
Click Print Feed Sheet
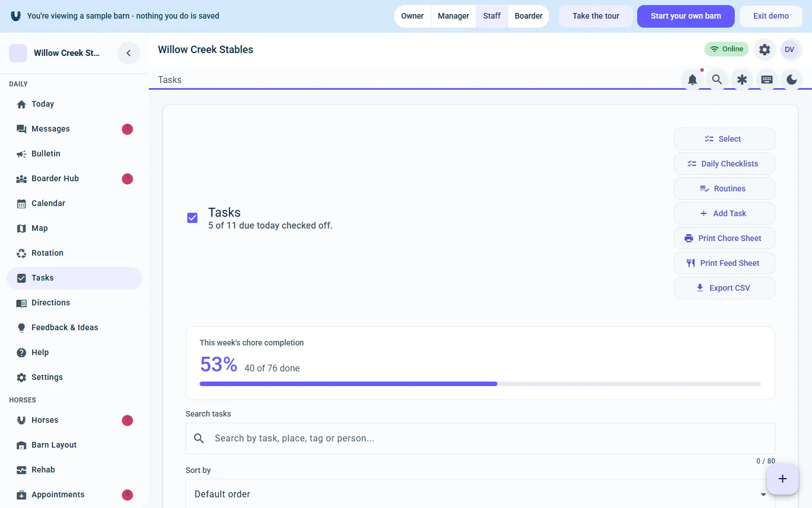point(724,263)
